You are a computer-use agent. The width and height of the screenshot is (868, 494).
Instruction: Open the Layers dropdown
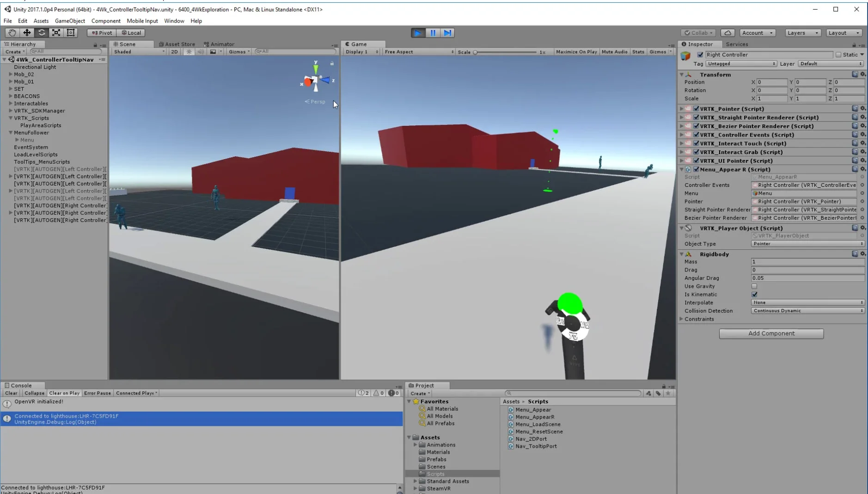click(x=803, y=33)
